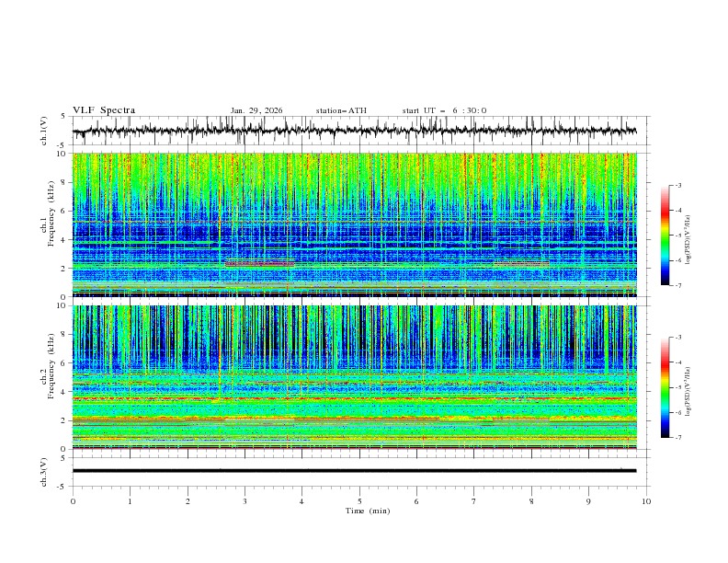Click the "9" minute tick on the time axis
The image size is (728, 563).
(588, 501)
